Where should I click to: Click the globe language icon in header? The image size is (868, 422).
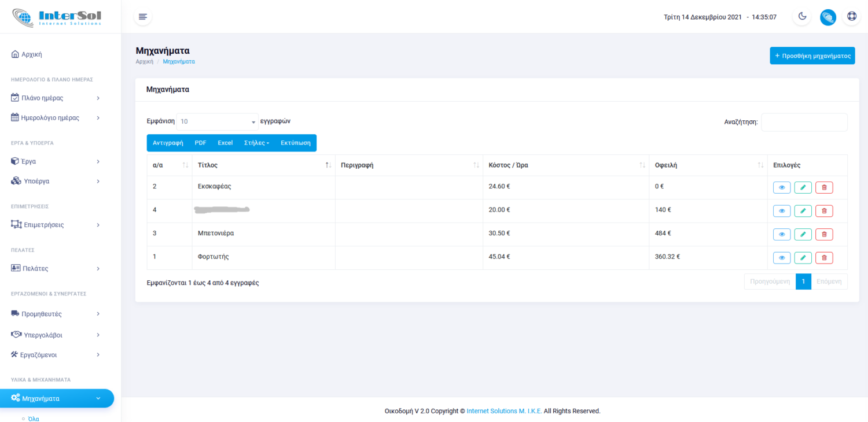(x=827, y=17)
